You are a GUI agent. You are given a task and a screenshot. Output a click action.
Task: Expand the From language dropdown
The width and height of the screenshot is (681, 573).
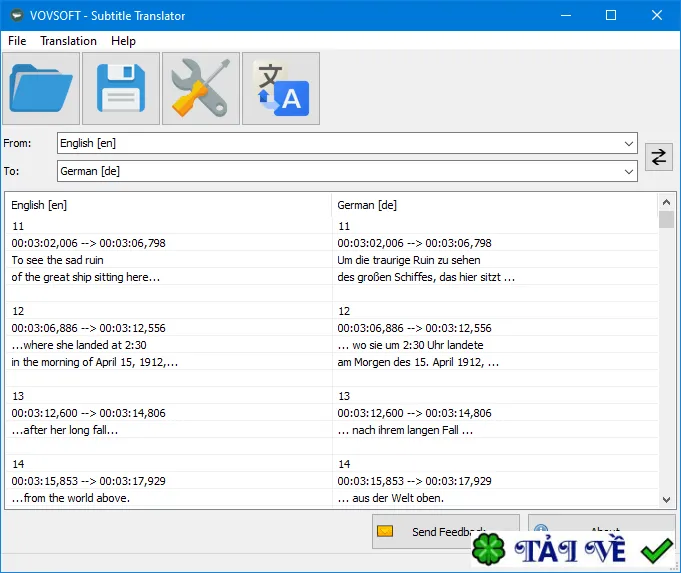pyautogui.click(x=628, y=143)
